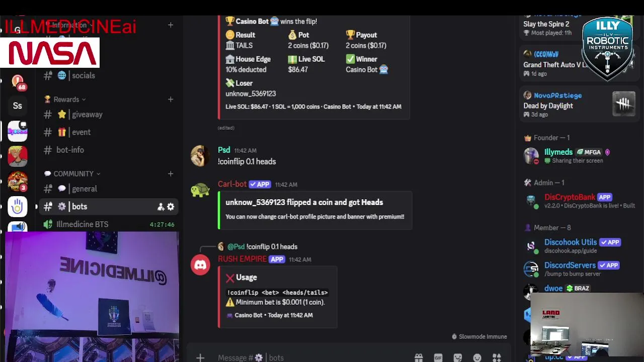Open Illymeds avatar in member list
Viewport: 644px width, 362px height.
[x=531, y=156]
